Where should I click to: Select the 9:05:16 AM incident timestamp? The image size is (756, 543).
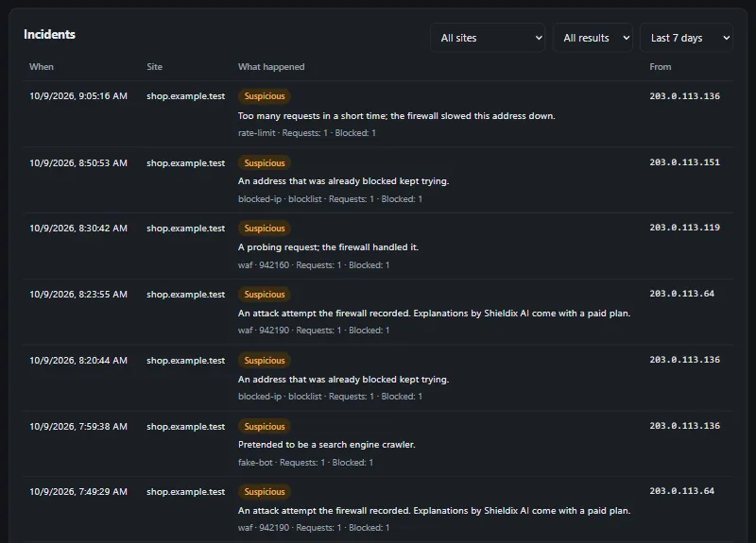point(78,96)
